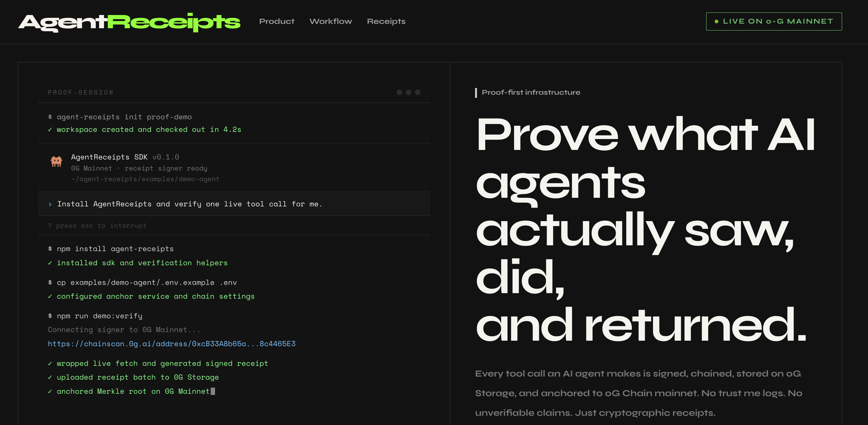Click the AgentReceipts logo

pyautogui.click(x=129, y=22)
